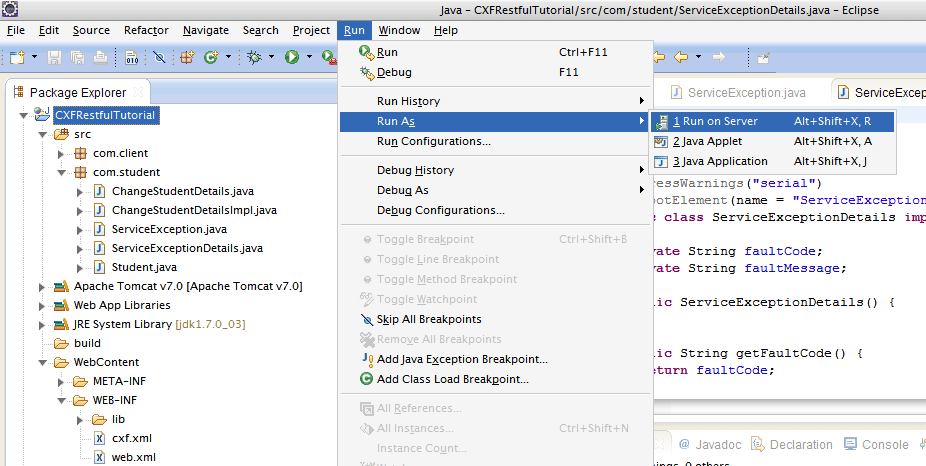
Task: Click the Back navigation arrow icon
Action: tap(681, 57)
